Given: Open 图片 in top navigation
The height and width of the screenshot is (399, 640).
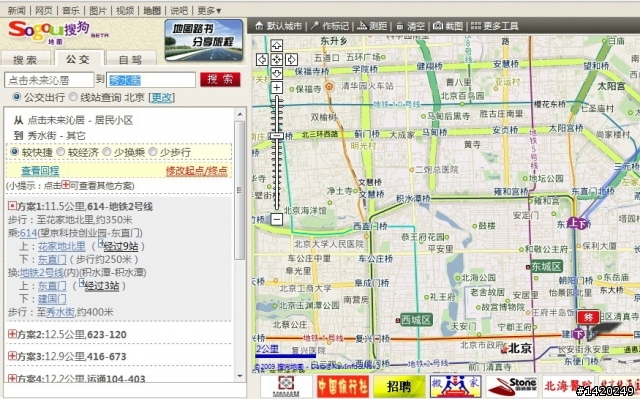Looking at the screenshot, I should pyautogui.click(x=98, y=10).
